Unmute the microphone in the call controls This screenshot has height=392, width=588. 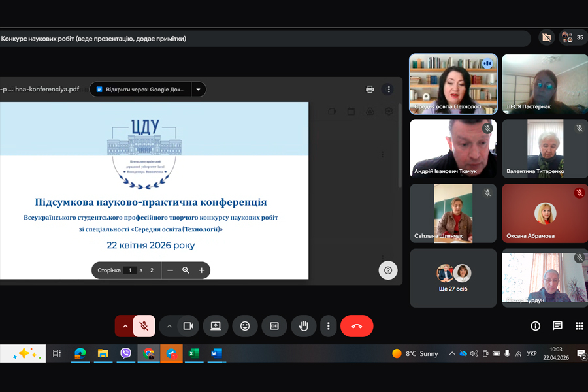144,326
